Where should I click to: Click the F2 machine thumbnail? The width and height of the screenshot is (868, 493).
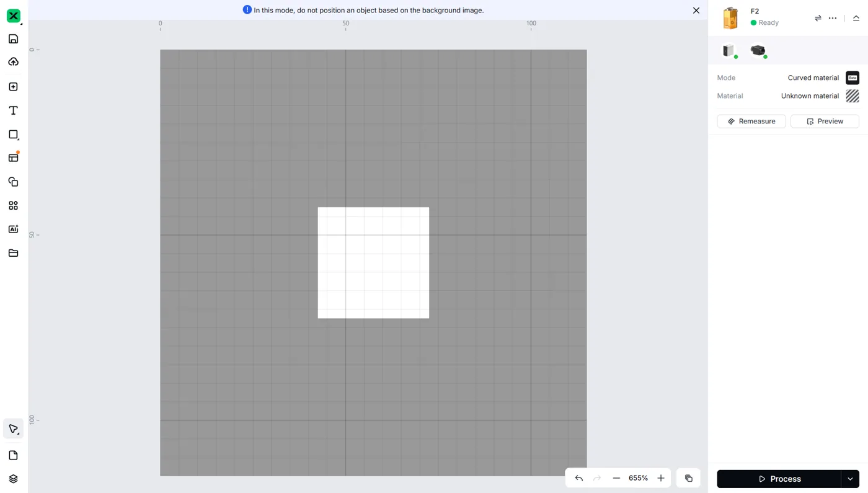coord(731,18)
